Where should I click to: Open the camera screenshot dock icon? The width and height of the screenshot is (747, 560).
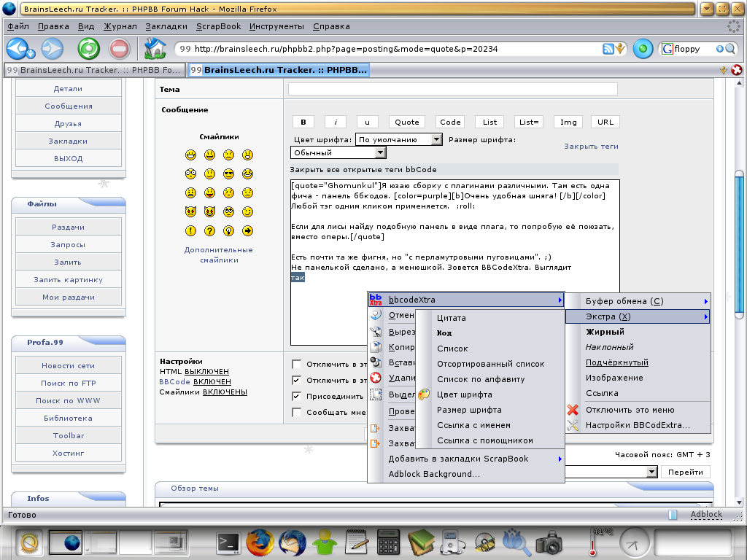coord(549,542)
